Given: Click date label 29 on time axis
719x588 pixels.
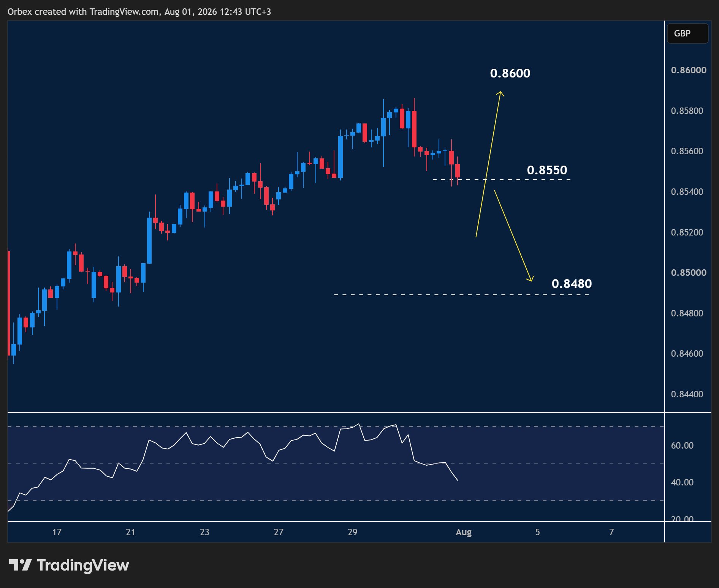Looking at the screenshot, I should pyautogui.click(x=352, y=532).
